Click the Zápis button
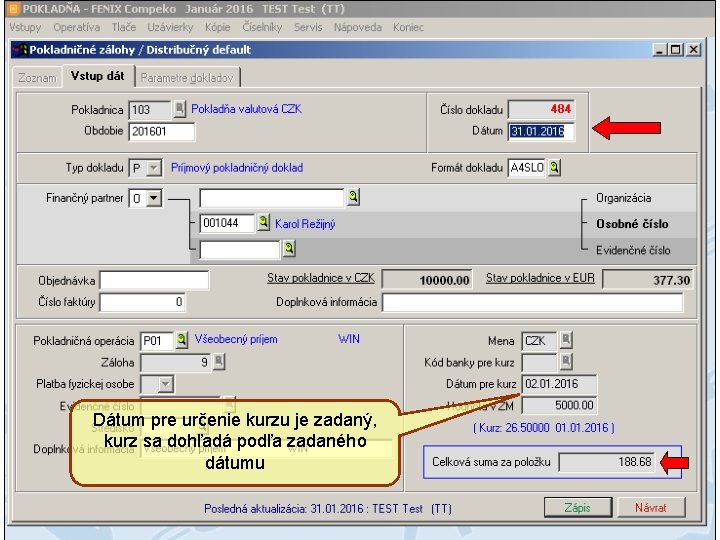This screenshot has height=540, width=720. [x=578, y=507]
